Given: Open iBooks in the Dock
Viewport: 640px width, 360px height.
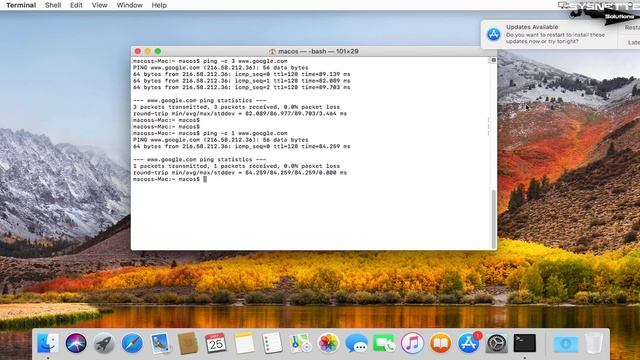Looking at the screenshot, I should pos(440,343).
